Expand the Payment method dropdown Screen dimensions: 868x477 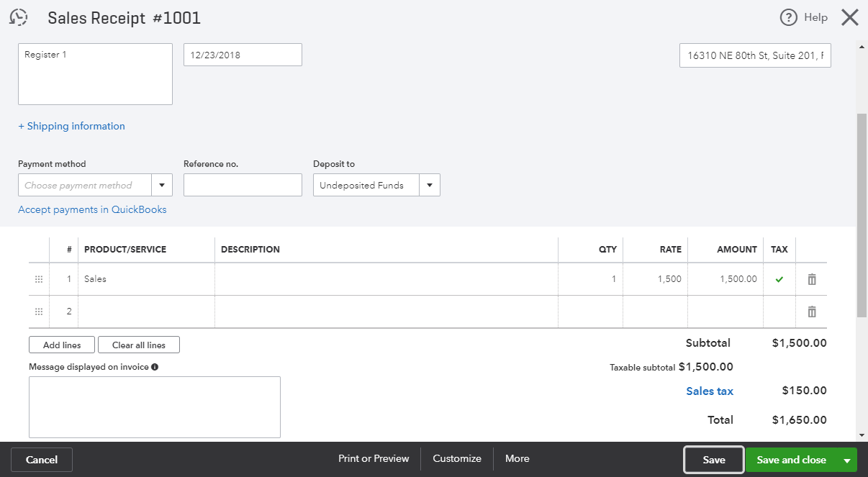coord(162,185)
